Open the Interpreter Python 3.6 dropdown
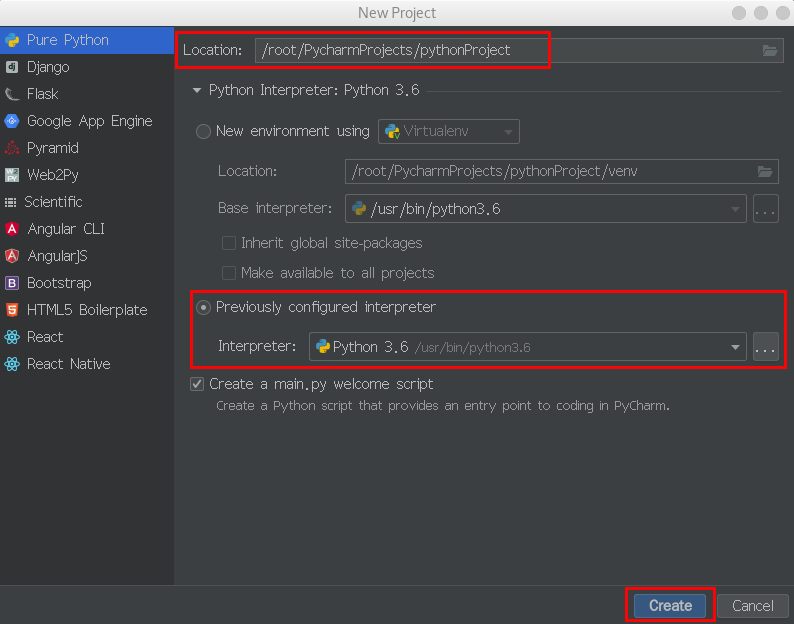 tap(527, 347)
